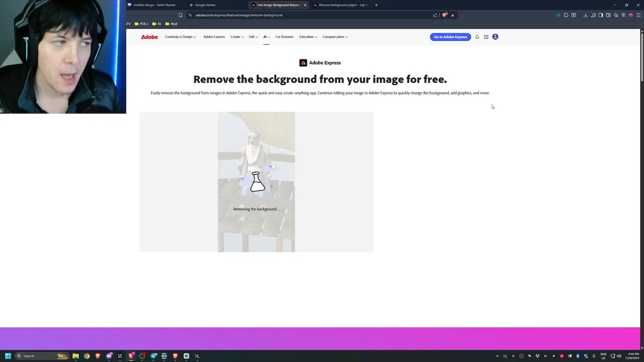Image resolution: width=644 pixels, height=362 pixels.
Task: Open CapCut icon in taskbar
Action: (186, 356)
